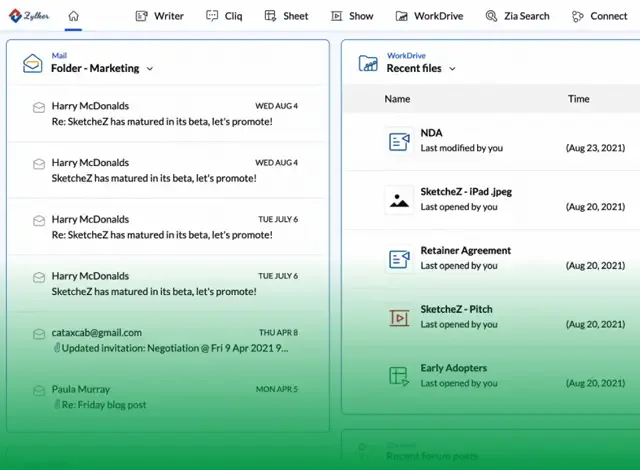Viewport: 640px width, 470px height.
Task: Open Zia Search from the top menu
Action: point(527,16)
